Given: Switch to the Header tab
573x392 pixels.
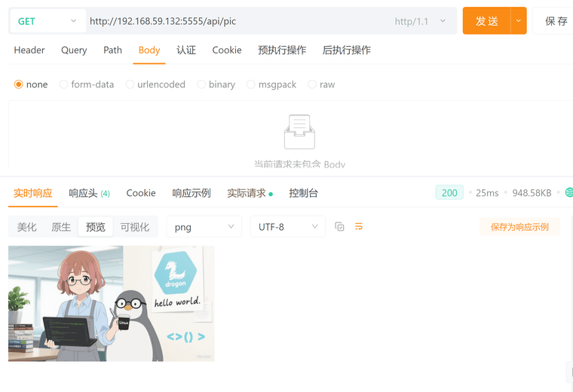Looking at the screenshot, I should click(x=29, y=50).
